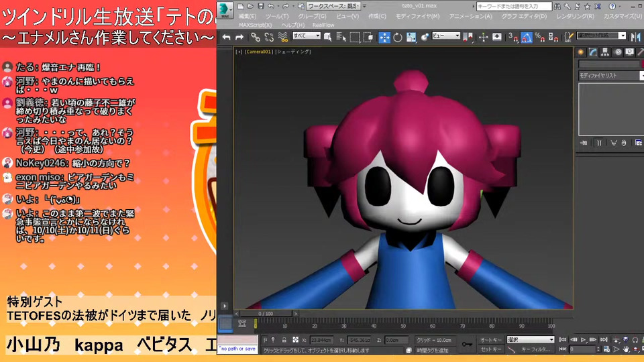
Task: Click the main toolbar Undo arrow
Action: click(x=226, y=38)
